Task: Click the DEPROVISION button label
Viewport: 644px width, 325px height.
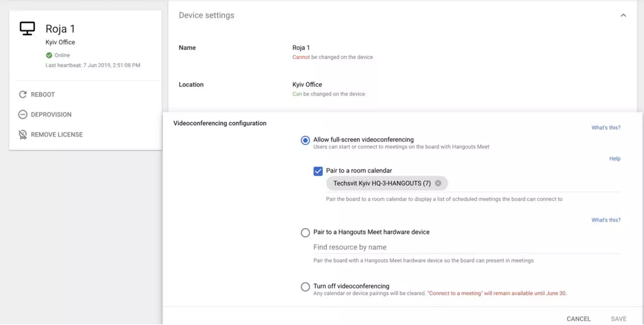Action: pos(51,114)
